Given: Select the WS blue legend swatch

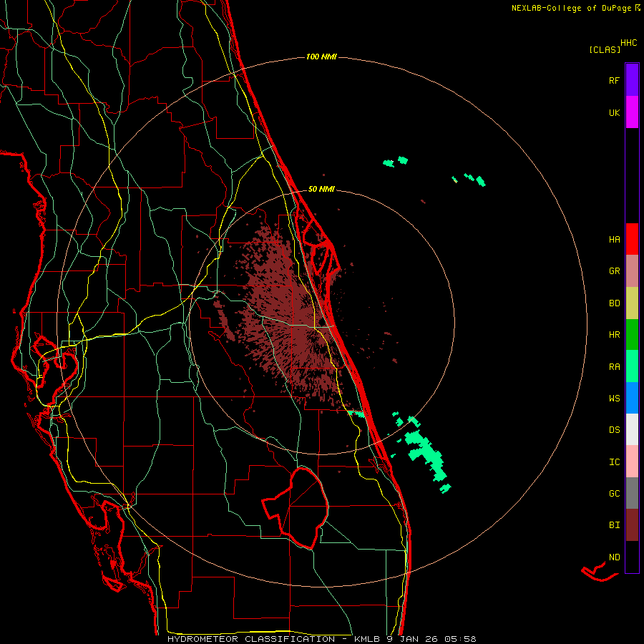Looking at the screenshot, I should click(x=632, y=398).
